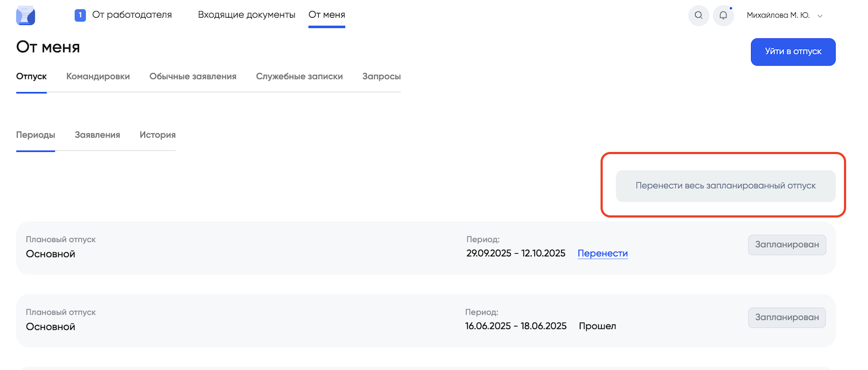Image resolution: width=868 pixels, height=370 pixels.
Task: Open search with the magnifier icon
Action: point(698,15)
